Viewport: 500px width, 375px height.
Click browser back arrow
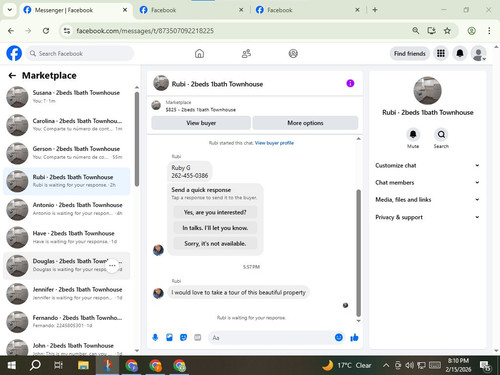coord(11,31)
